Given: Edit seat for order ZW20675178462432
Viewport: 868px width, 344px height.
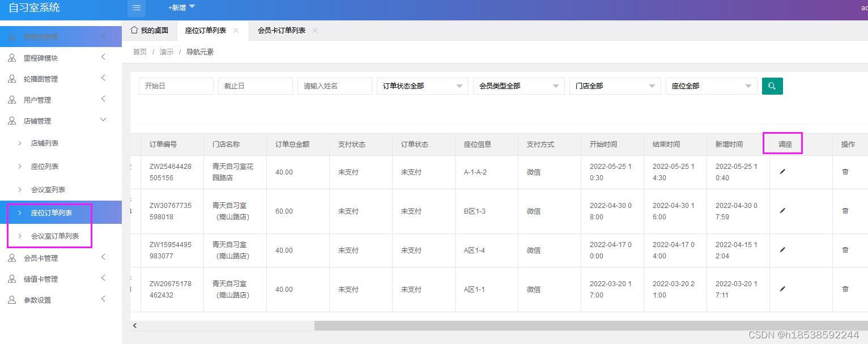Looking at the screenshot, I should pos(782,289).
